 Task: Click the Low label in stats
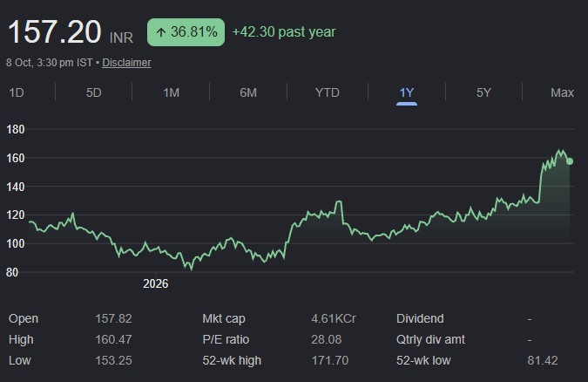19,360
